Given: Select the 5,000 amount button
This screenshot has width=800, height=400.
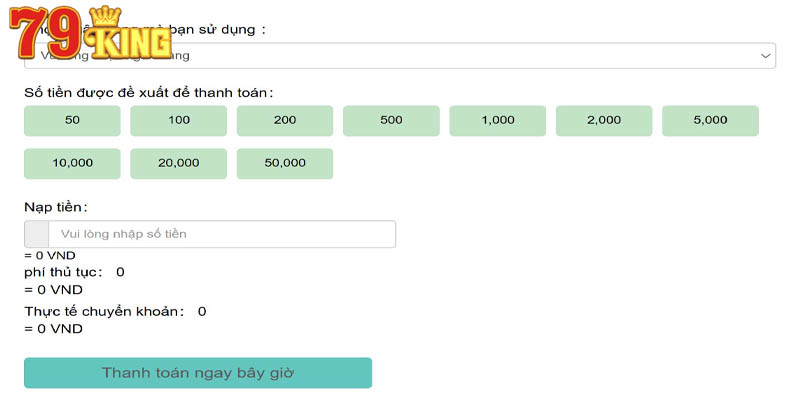Looking at the screenshot, I should point(710,120).
